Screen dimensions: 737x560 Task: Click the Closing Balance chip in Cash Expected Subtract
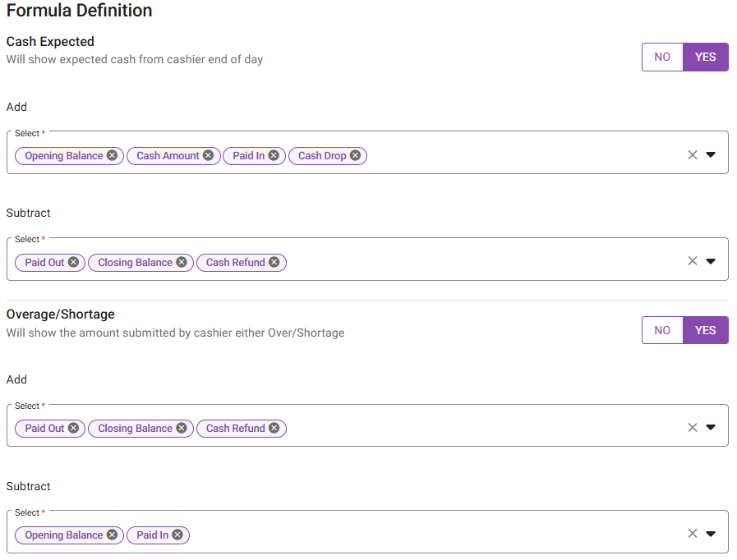[135, 263]
